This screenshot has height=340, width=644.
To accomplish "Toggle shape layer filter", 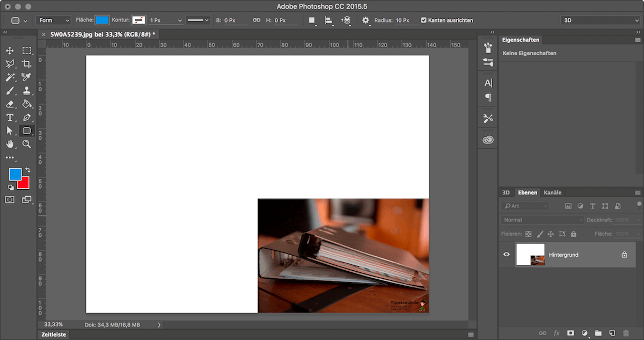I will 605,206.
